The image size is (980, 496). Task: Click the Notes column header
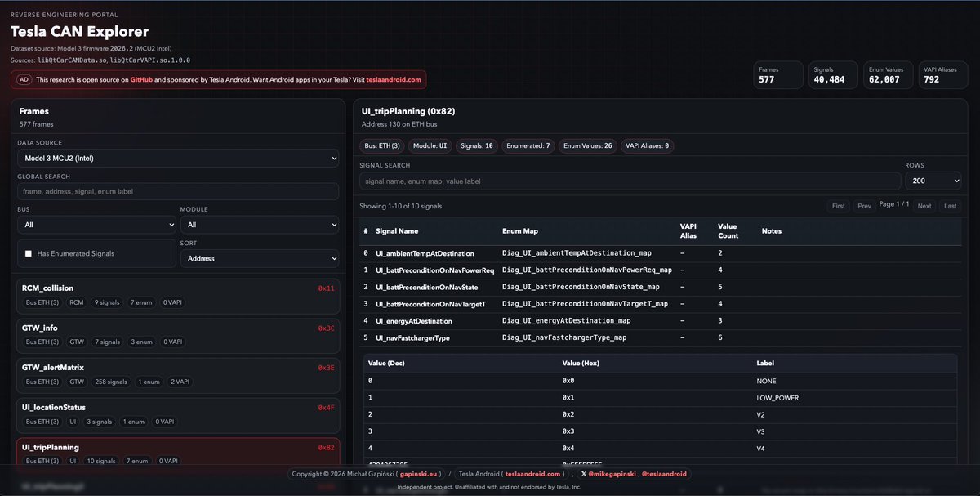772,231
